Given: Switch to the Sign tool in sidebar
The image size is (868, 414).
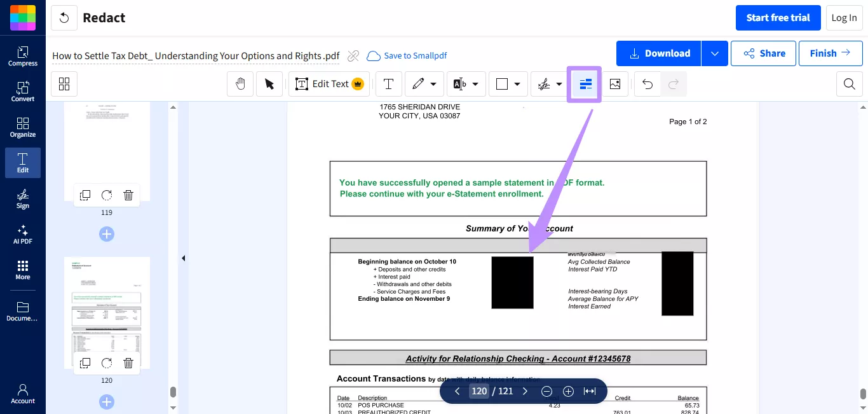Looking at the screenshot, I should click(x=22, y=199).
